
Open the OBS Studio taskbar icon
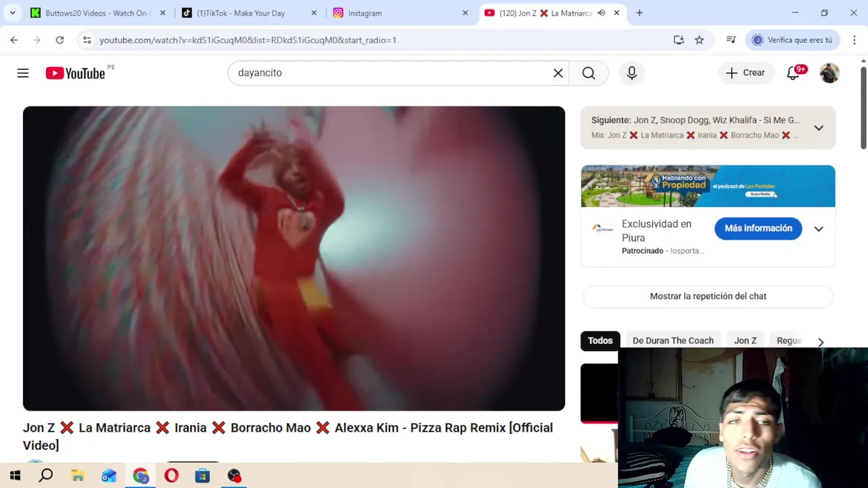[x=234, y=476]
